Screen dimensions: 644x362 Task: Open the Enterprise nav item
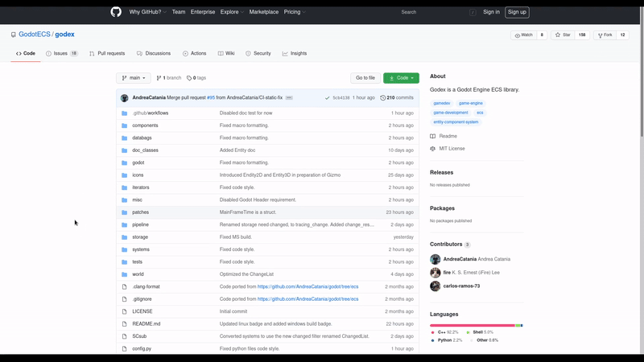click(x=203, y=12)
